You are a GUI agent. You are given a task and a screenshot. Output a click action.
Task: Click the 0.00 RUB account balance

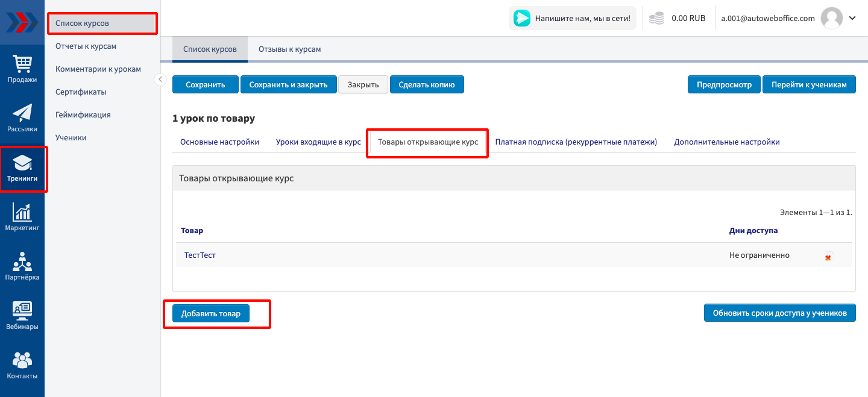[x=688, y=19]
